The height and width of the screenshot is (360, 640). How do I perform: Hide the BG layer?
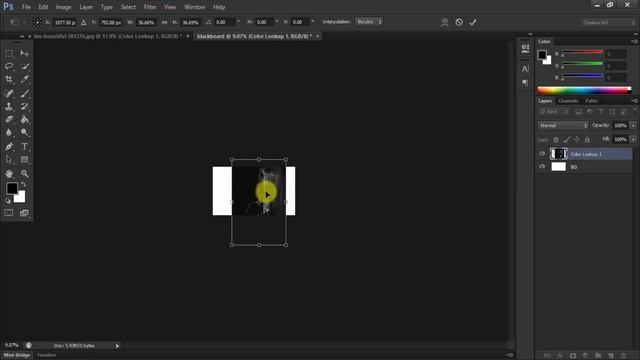pyautogui.click(x=542, y=167)
